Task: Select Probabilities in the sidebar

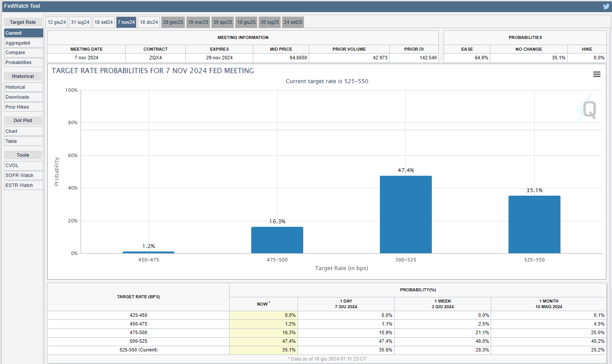Action: [23, 62]
